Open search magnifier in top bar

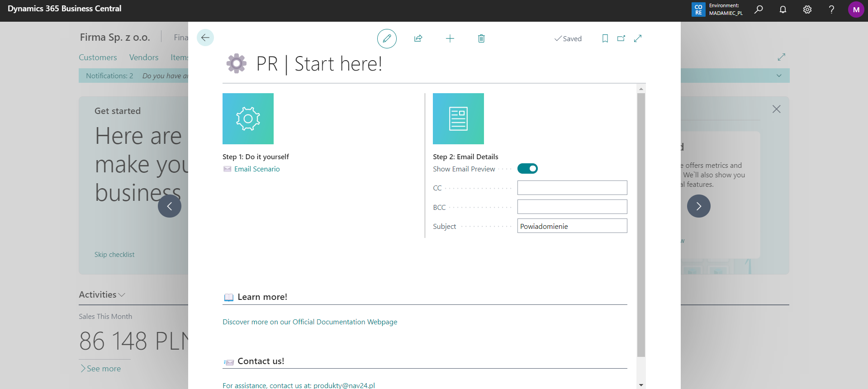point(759,9)
